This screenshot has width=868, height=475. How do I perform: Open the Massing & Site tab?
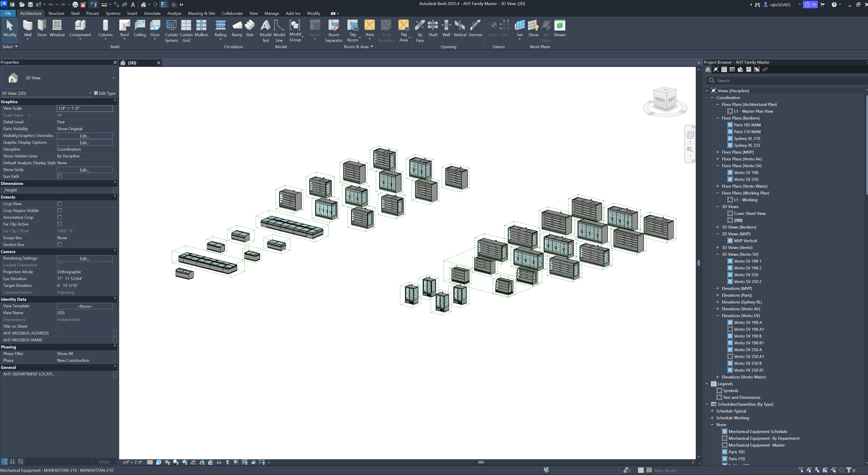[201, 13]
